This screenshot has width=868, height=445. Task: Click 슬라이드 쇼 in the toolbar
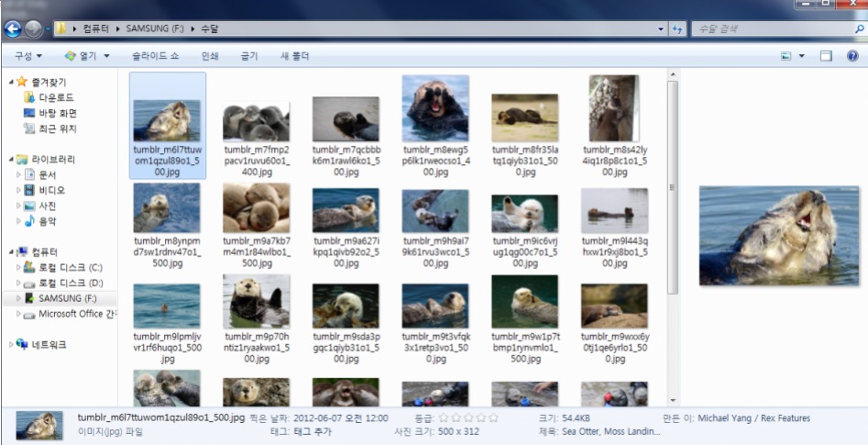155,56
